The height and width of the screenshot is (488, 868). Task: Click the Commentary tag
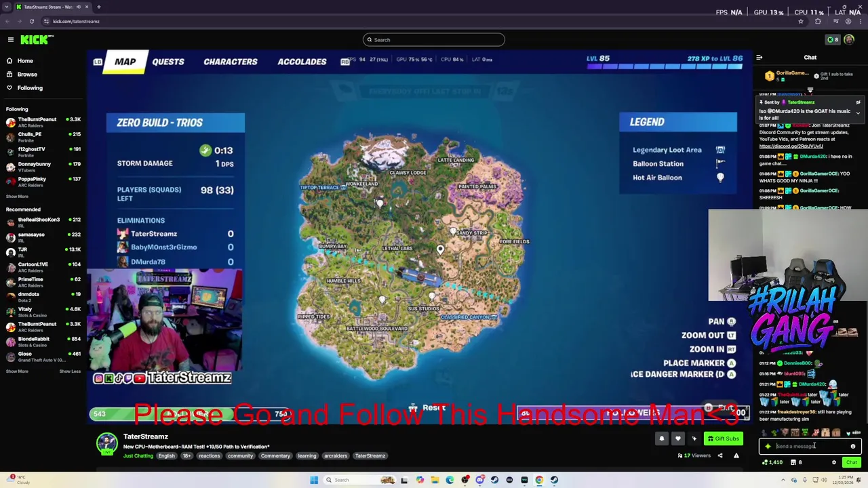click(x=275, y=456)
